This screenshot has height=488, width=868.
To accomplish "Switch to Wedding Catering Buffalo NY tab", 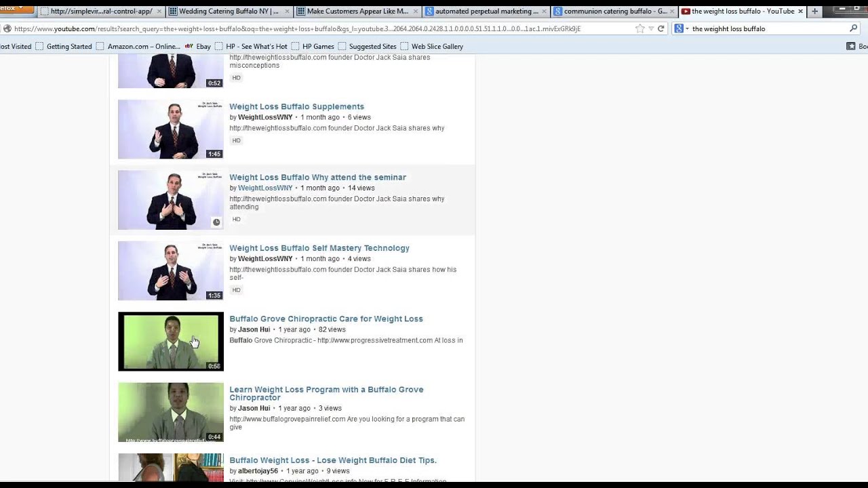I will click(x=228, y=12).
